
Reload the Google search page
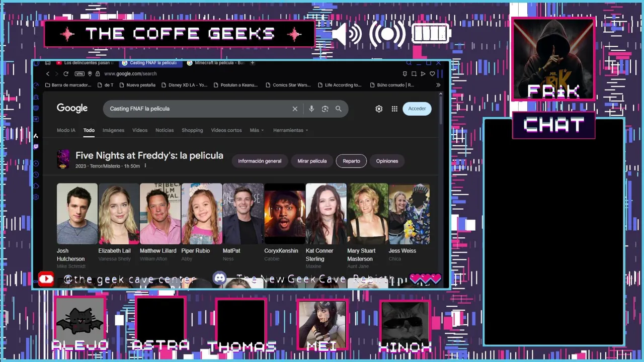click(65, 73)
